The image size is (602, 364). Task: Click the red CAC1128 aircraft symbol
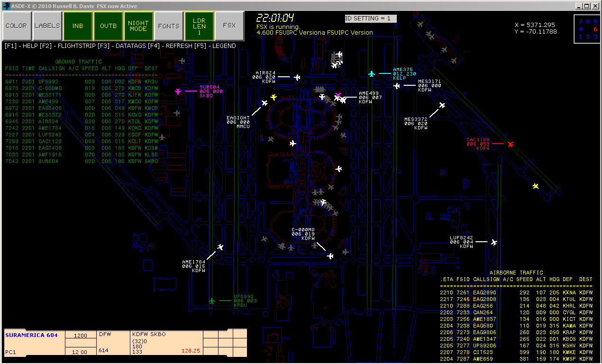click(x=511, y=144)
